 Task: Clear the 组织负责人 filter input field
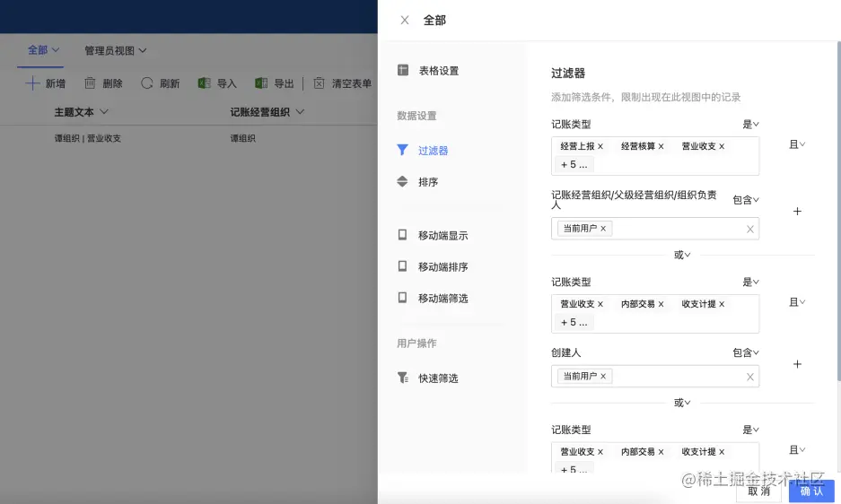(750, 229)
